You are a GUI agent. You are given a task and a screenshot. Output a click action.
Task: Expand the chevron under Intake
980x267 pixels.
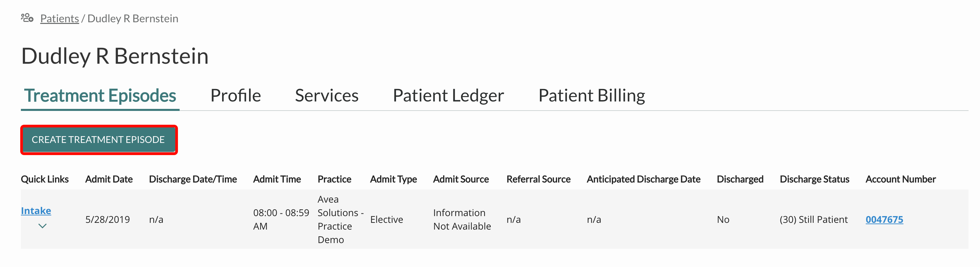coord(42,226)
